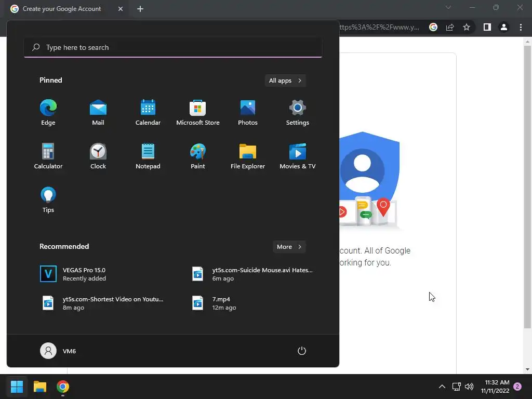The image size is (532, 399).
Task: Close the Create your Google Account tab
Action: click(x=121, y=9)
